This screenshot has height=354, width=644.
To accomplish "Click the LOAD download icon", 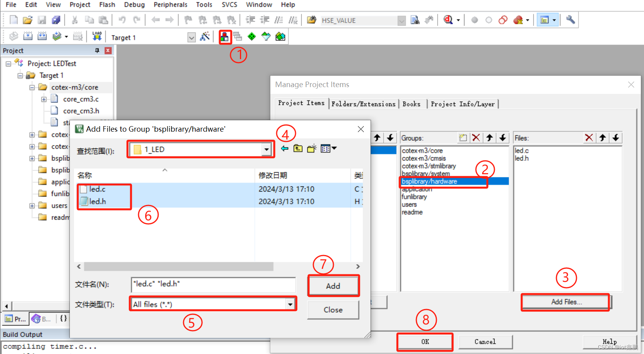I will point(97,37).
